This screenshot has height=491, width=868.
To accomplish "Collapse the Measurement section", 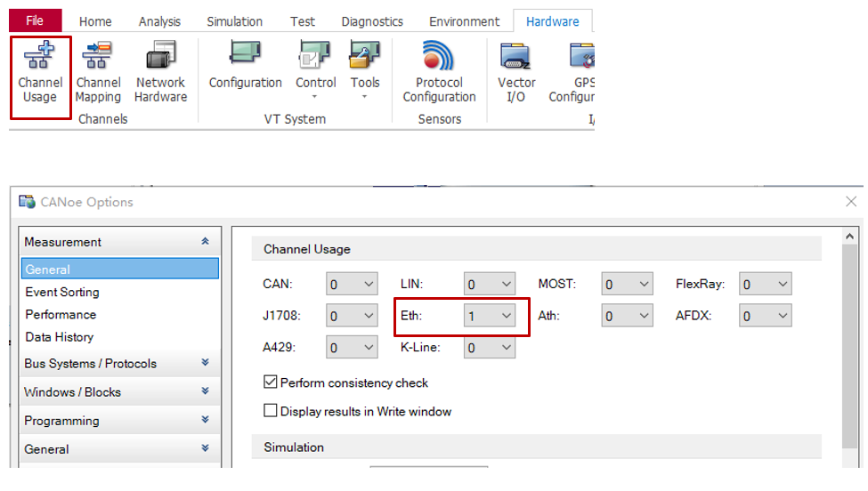I will click(x=205, y=241).
